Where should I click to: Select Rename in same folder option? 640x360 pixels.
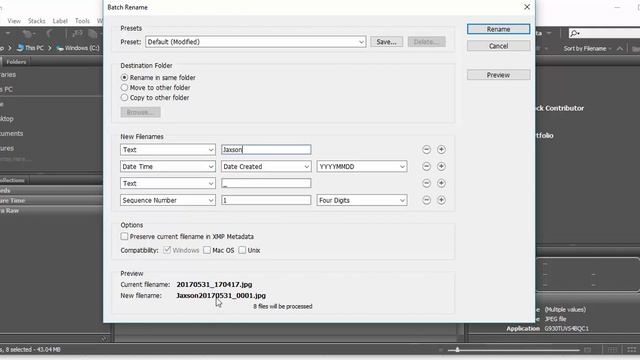click(124, 77)
